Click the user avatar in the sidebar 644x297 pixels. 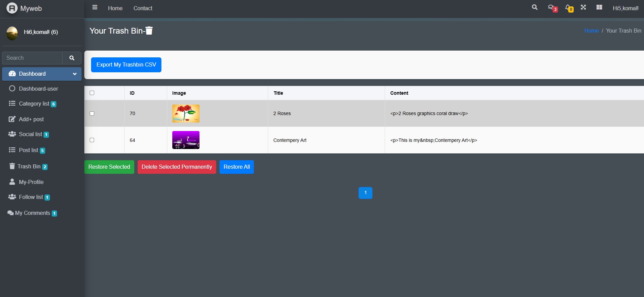tap(12, 33)
